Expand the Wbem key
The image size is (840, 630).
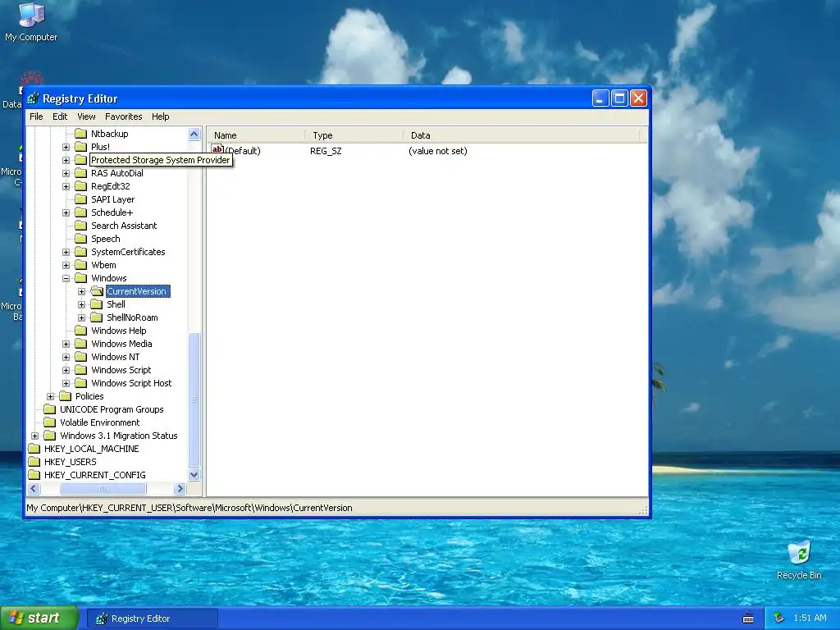(66, 265)
